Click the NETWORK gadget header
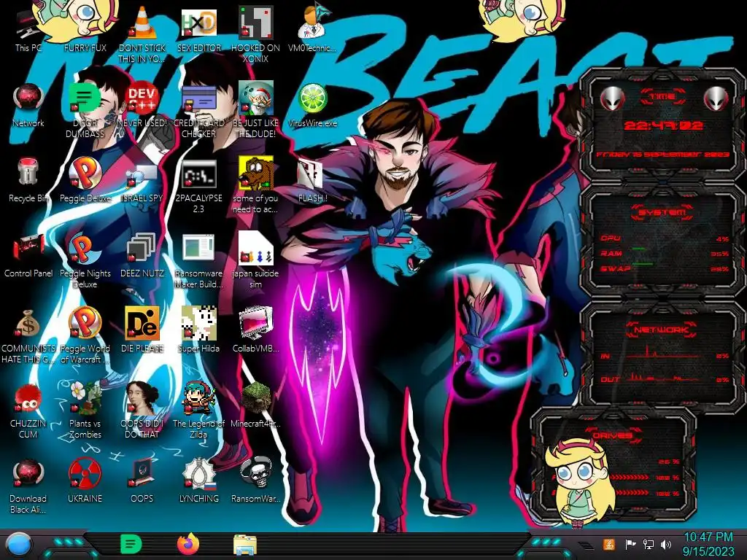The image size is (747, 560). tap(661, 330)
